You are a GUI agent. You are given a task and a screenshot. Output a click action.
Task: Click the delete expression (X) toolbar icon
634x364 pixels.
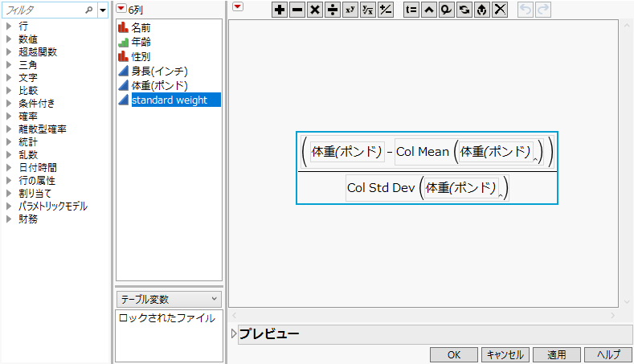click(500, 10)
